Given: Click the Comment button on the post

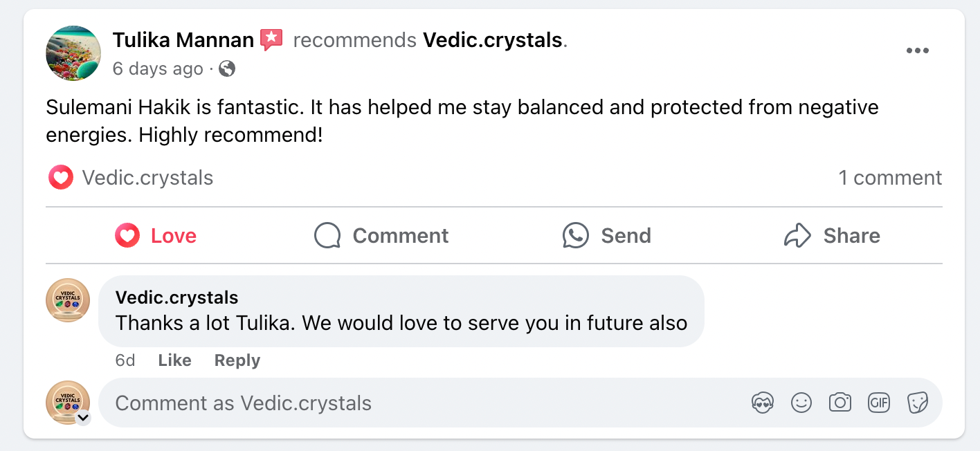Looking at the screenshot, I should pyautogui.click(x=381, y=236).
